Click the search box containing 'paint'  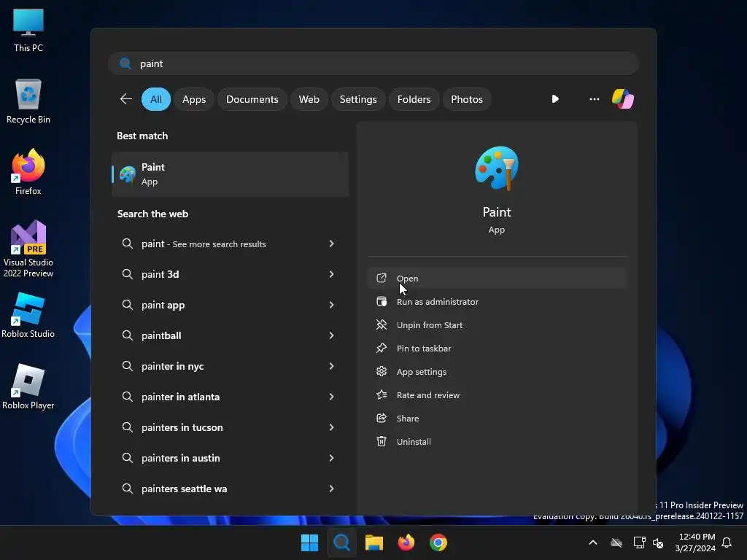point(373,63)
